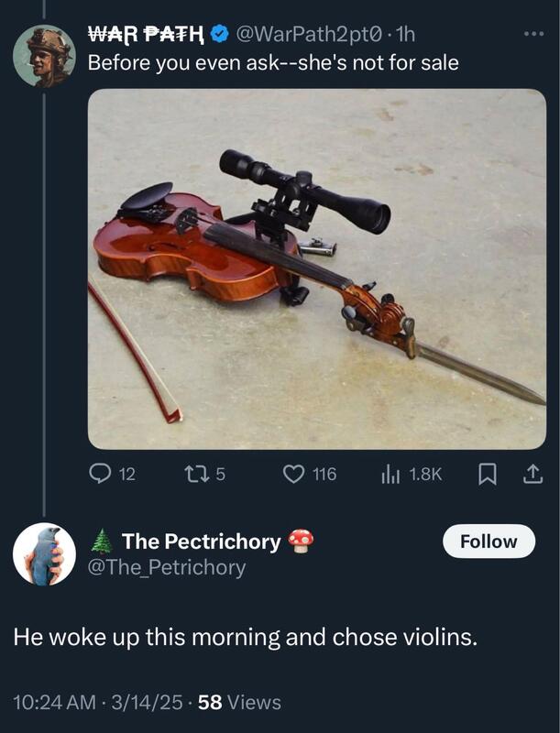Like the violin post with heart icon
This screenshot has width=560, height=733.
coord(292,474)
